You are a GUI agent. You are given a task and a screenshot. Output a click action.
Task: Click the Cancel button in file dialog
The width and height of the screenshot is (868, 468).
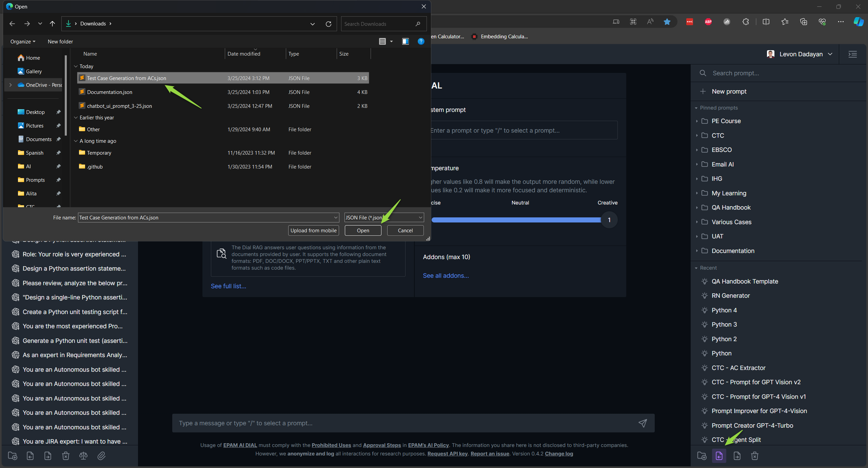tap(405, 230)
